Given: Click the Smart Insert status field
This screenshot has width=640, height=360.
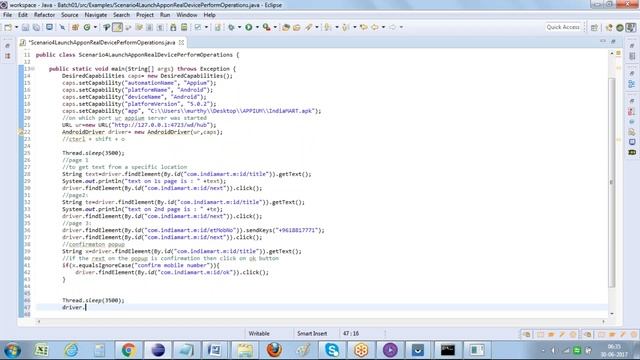Looking at the screenshot, I should point(312,333).
